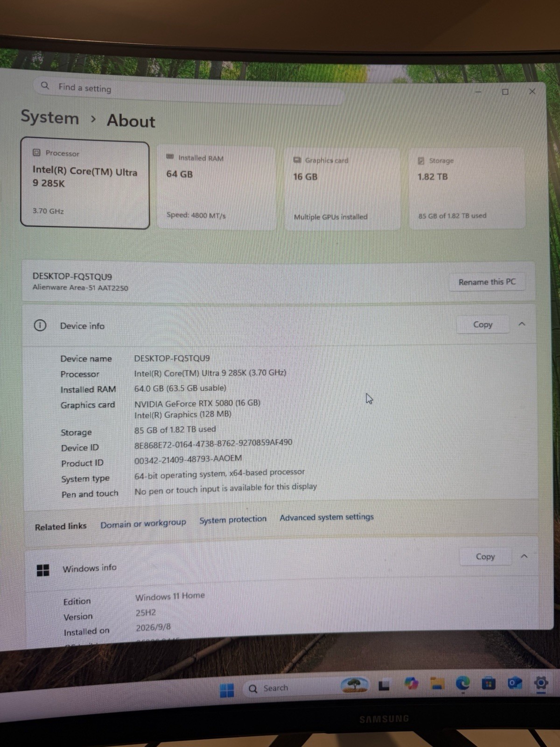The image size is (560, 747).
Task: Click the Alienware Area-51 AAT2250 model text
Action: (80, 288)
